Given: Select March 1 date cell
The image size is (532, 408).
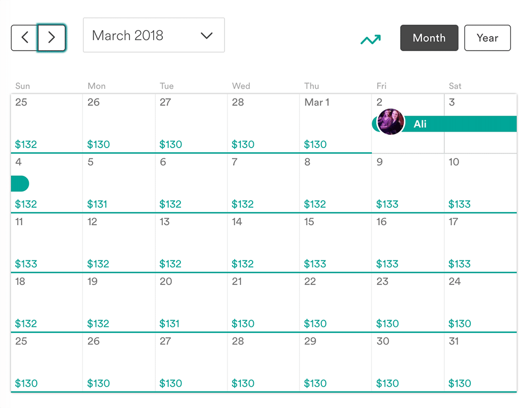Looking at the screenshot, I should tap(335, 124).
